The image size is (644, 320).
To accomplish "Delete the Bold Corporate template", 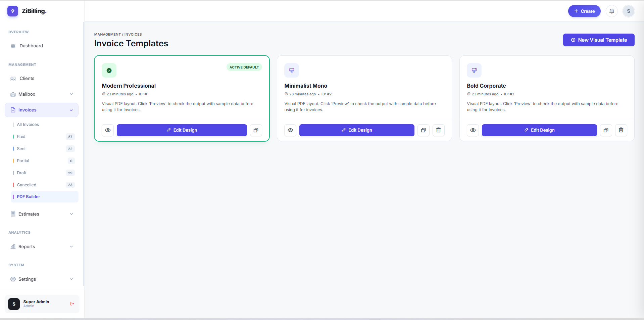I will pos(621,130).
